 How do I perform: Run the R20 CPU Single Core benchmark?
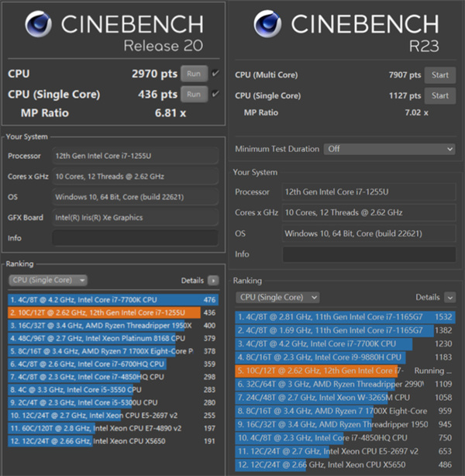[x=195, y=94]
